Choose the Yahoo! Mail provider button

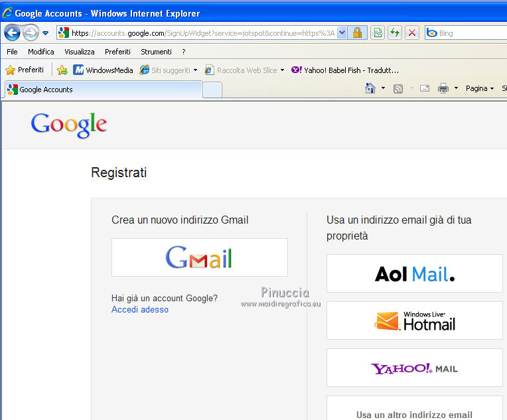[x=415, y=368]
